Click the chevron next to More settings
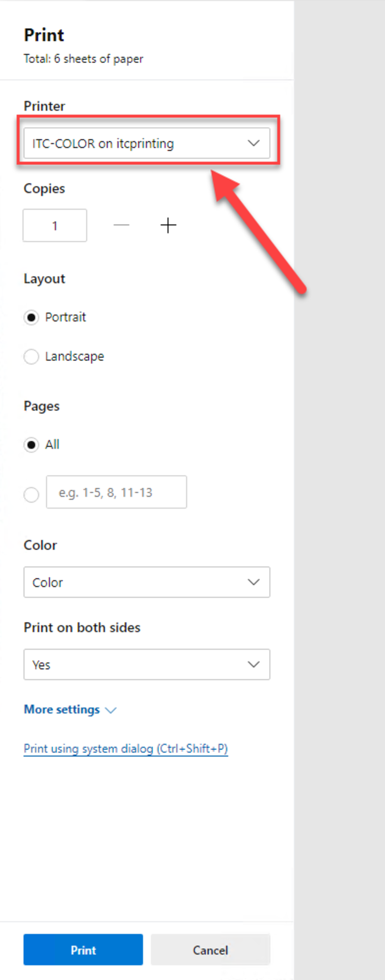 [111, 710]
